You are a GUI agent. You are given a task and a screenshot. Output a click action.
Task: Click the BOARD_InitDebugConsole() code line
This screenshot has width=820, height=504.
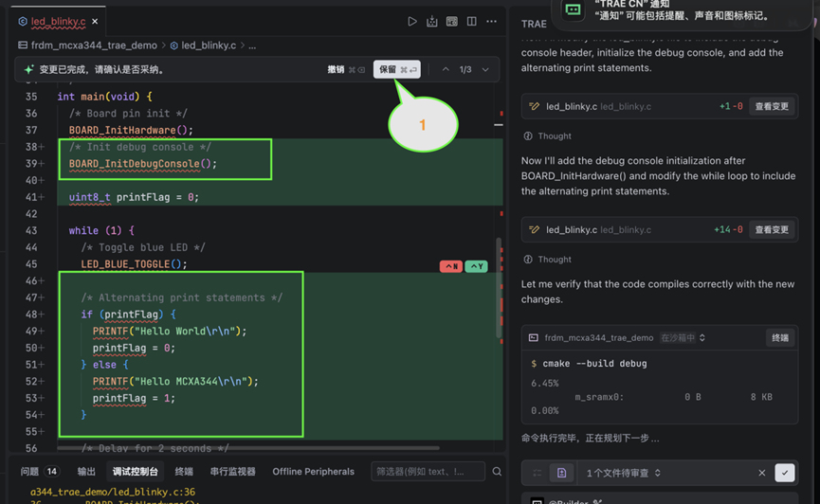tap(143, 164)
